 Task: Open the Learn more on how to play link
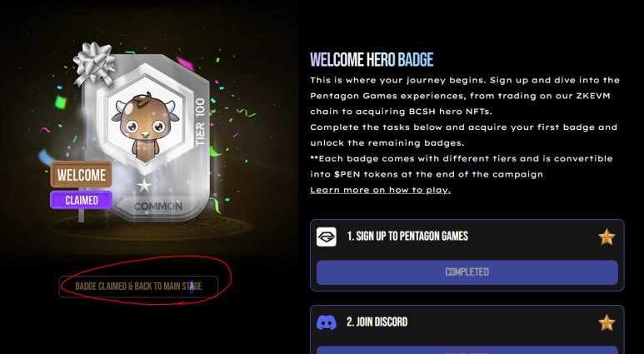click(381, 190)
